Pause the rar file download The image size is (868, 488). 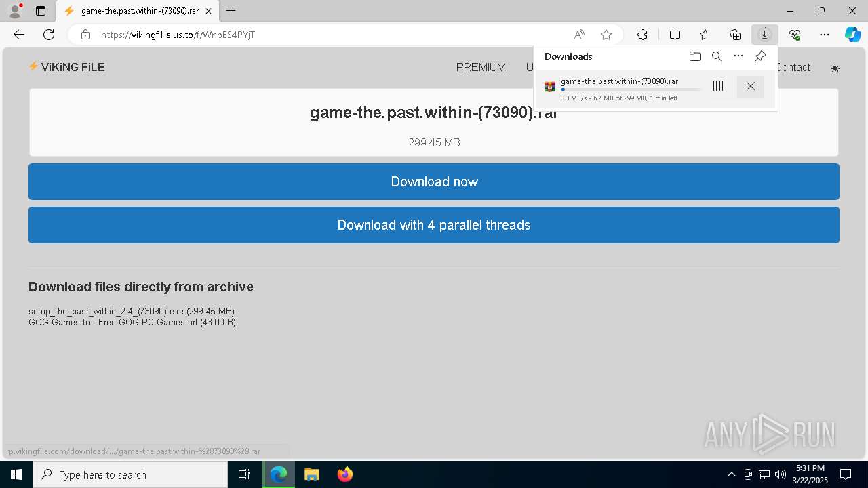tap(718, 86)
